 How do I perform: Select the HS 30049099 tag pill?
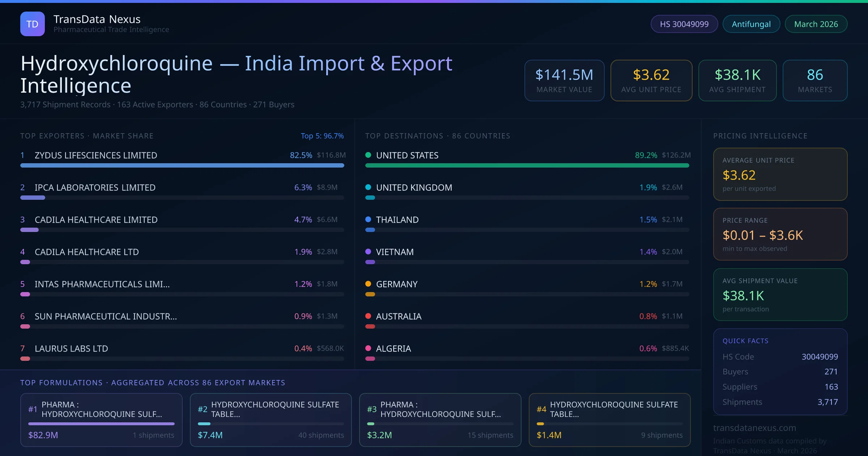684,24
